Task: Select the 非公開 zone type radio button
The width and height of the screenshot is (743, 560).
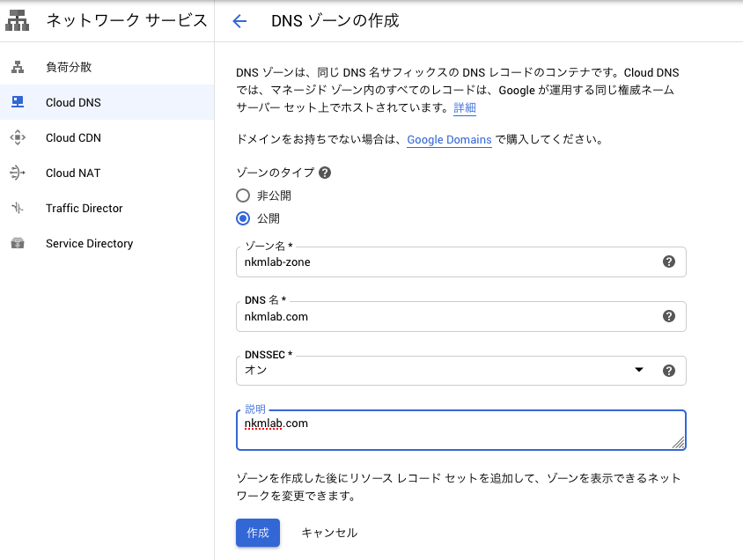Action: 243,195
